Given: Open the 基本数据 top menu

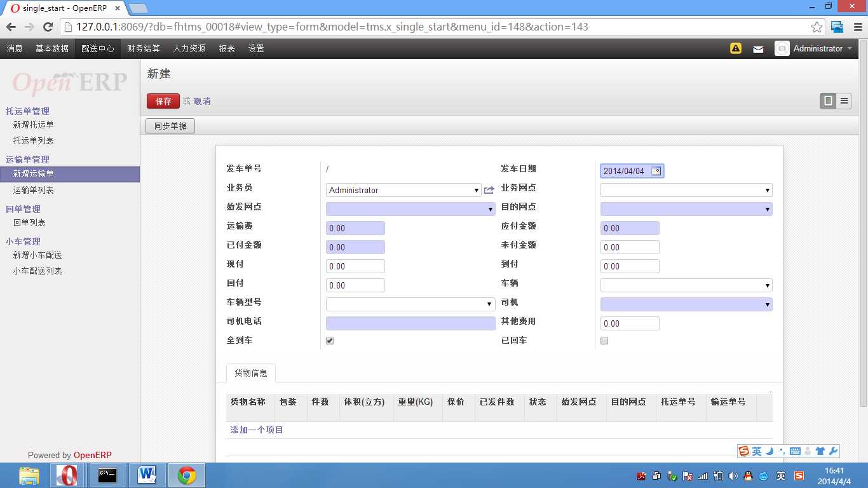Looking at the screenshot, I should click(52, 48).
